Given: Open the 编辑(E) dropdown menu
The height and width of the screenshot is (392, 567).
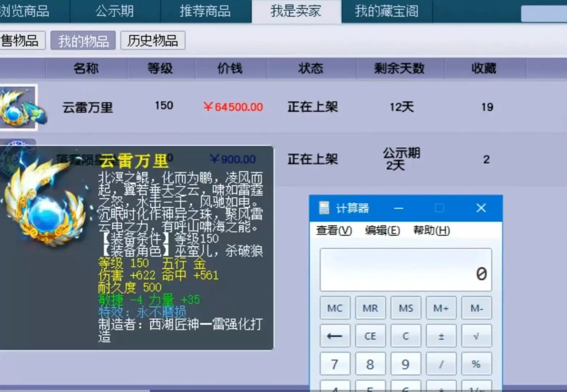Looking at the screenshot, I should [x=382, y=230].
